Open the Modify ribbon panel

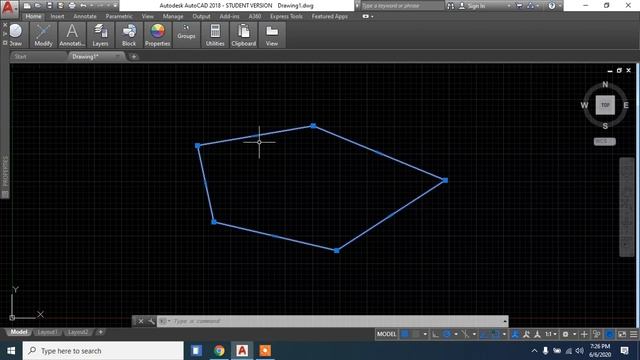tap(43, 35)
